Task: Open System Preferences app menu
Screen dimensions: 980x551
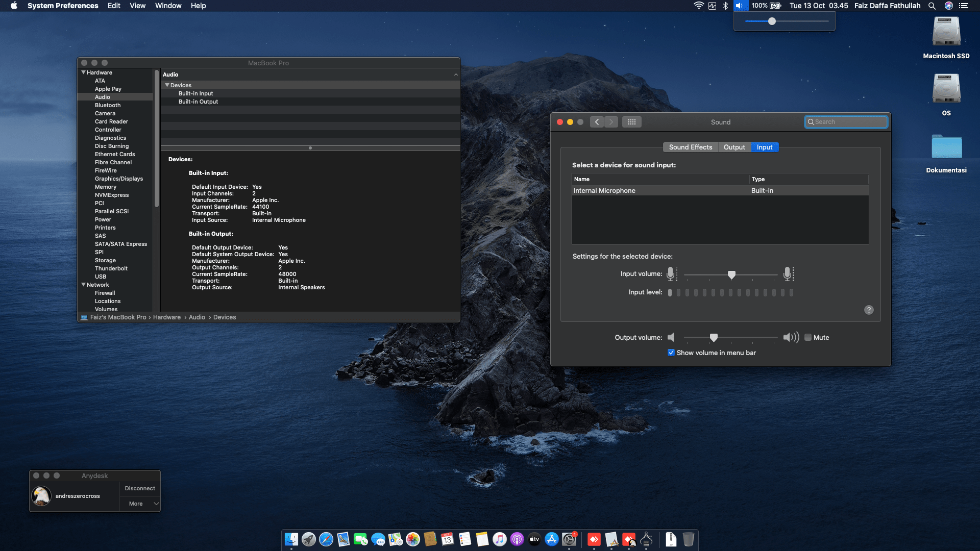Action: click(x=63, y=6)
